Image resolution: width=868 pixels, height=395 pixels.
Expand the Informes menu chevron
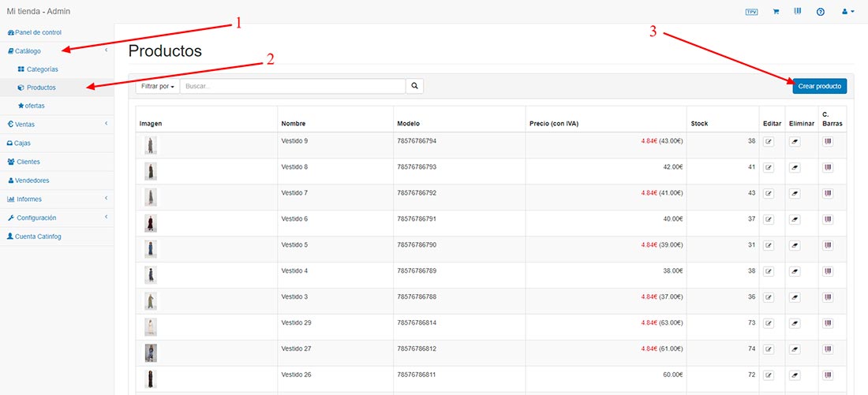tap(106, 198)
